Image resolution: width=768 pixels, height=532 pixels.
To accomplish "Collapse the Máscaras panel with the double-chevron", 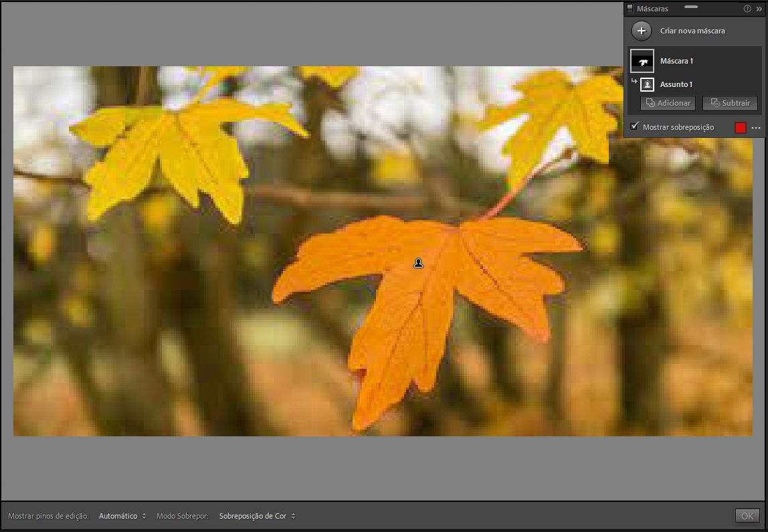I will [759, 9].
